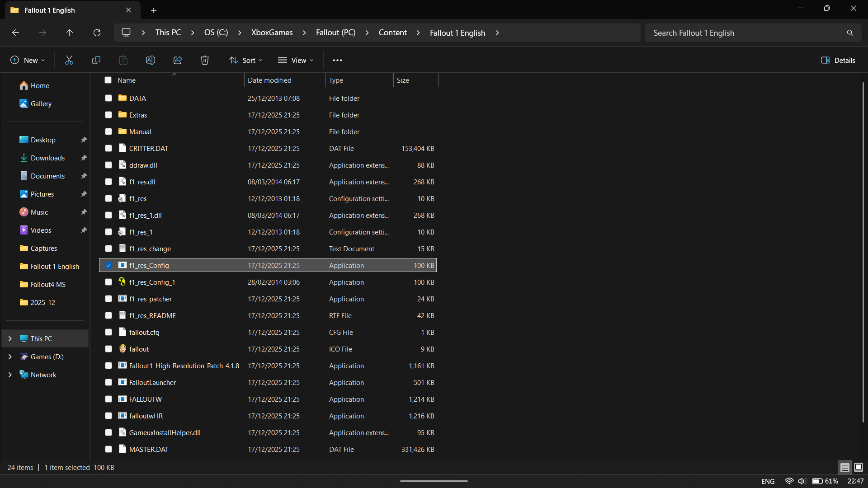The height and width of the screenshot is (488, 868).
Task: Click the Refresh icon in the address bar
Action: pyautogui.click(x=97, y=33)
